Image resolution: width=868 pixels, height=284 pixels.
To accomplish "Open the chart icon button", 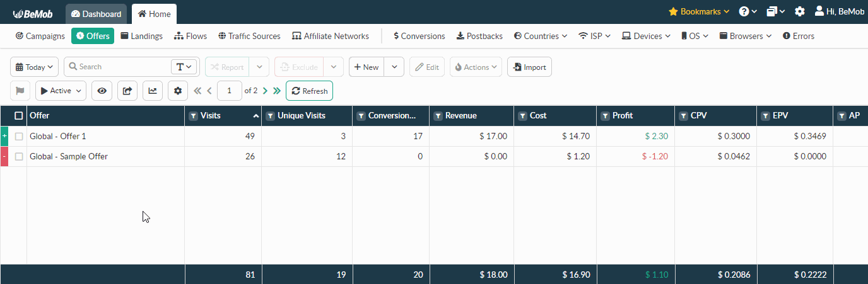I will click(153, 91).
